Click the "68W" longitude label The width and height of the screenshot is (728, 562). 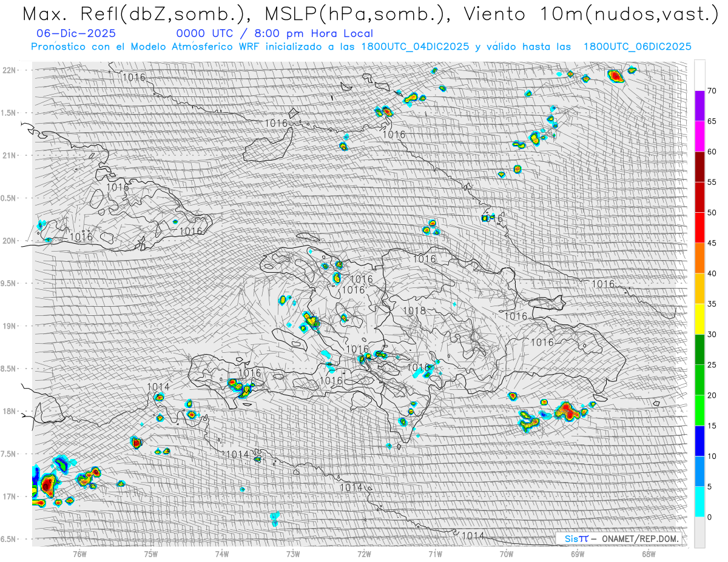649,553
